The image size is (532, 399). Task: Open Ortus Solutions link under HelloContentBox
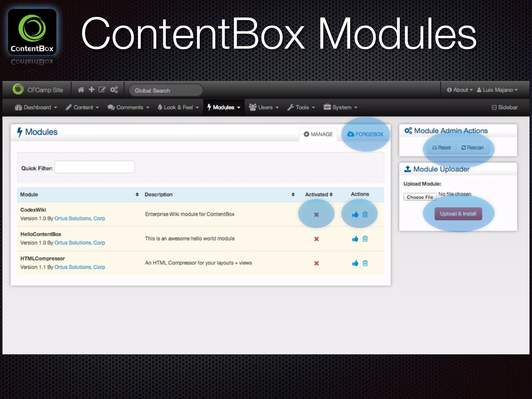tap(80, 243)
